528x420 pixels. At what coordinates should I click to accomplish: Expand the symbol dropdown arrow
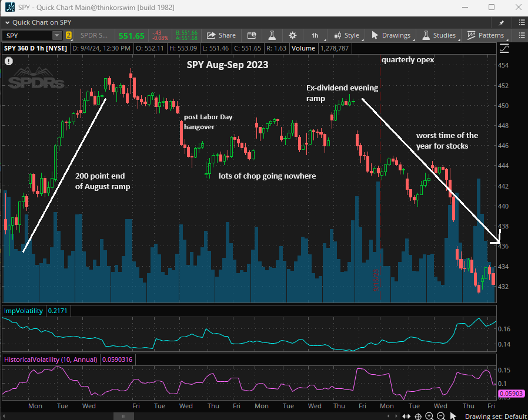pos(57,35)
